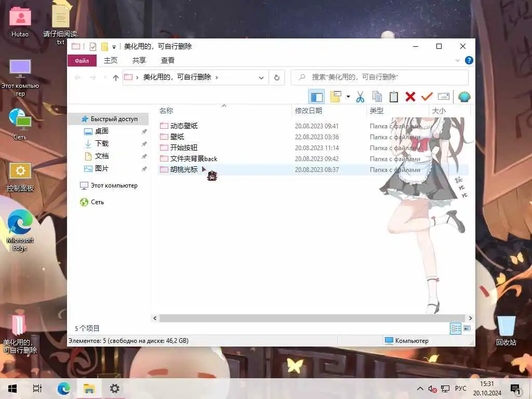The height and width of the screenshot is (399, 532).
Task: Select the 文件夹背景back folder
Action: (x=193, y=158)
